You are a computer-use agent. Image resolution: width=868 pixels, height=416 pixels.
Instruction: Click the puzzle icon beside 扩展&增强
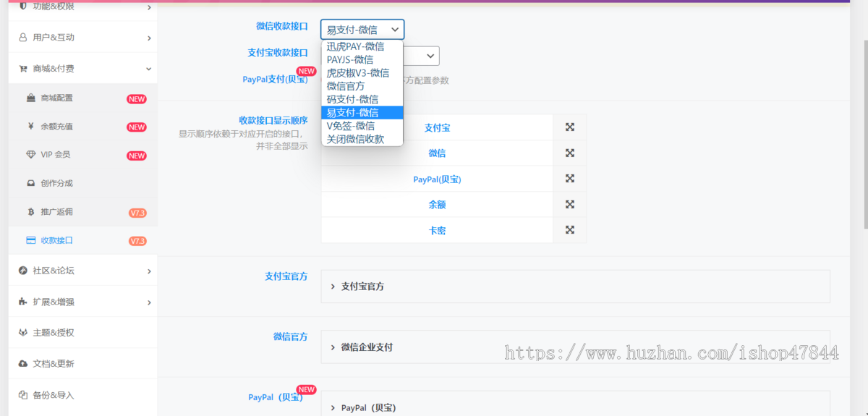click(23, 302)
